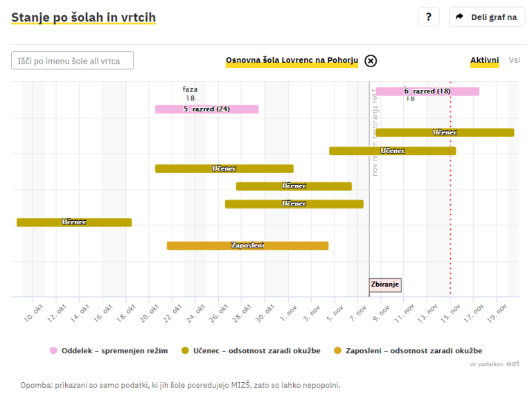Click the Zaposleni absence bar

click(247, 246)
